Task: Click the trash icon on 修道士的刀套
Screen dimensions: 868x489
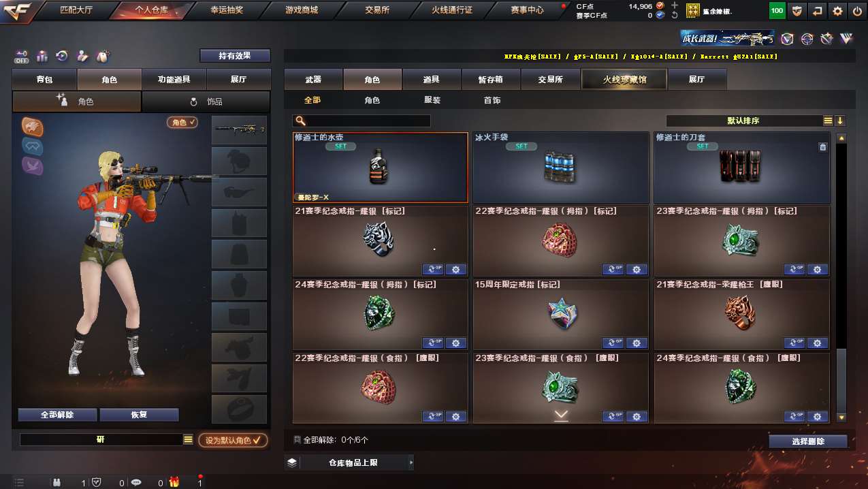Action: tap(822, 146)
